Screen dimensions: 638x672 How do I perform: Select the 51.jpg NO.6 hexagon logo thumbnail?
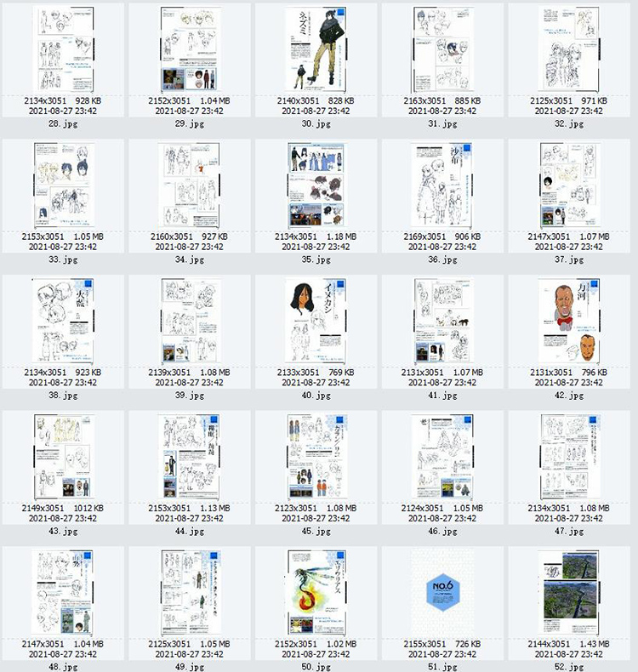pos(442,592)
